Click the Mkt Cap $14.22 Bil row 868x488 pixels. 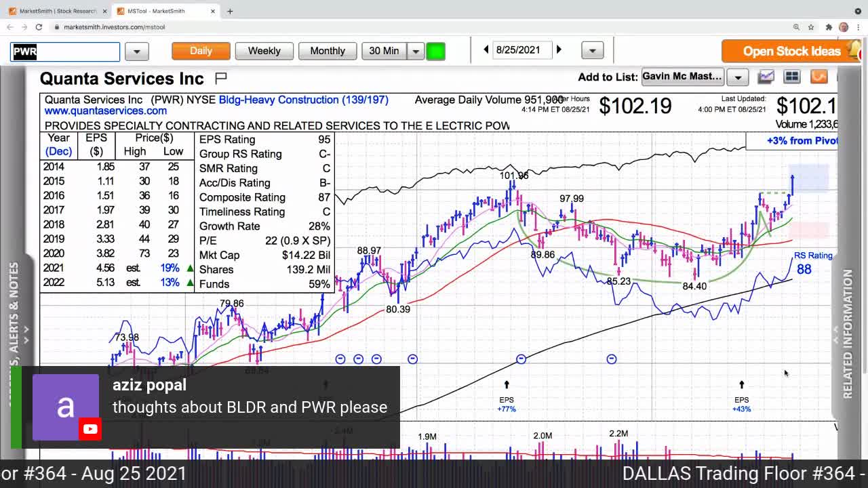coord(264,255)
